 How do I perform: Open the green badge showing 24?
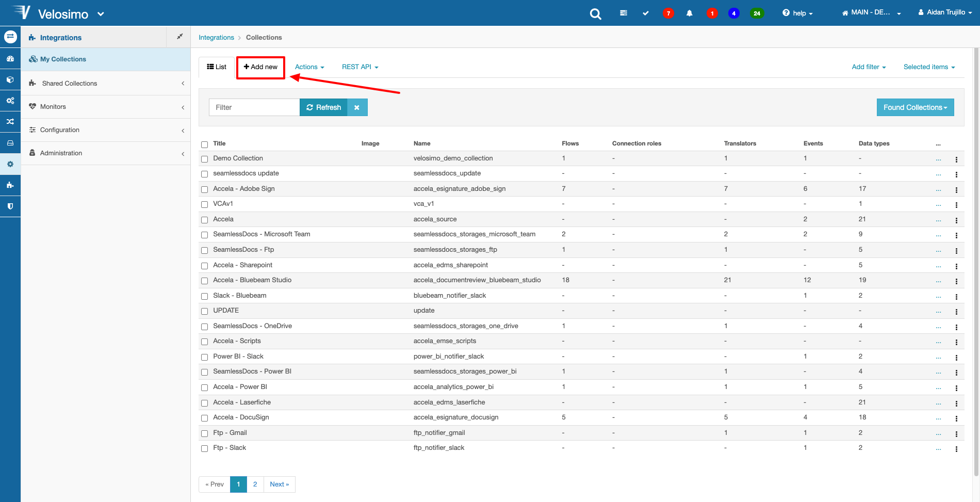(757, 13)
